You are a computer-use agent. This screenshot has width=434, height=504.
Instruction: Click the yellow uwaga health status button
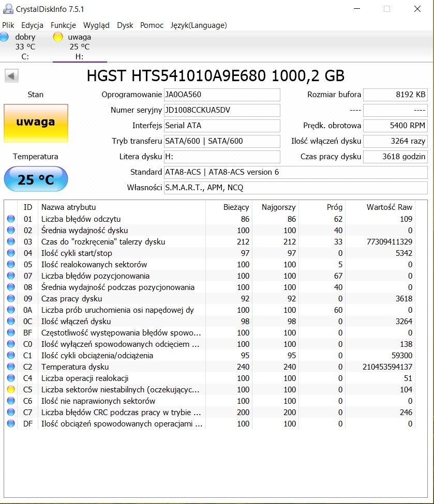click(36, 123)
